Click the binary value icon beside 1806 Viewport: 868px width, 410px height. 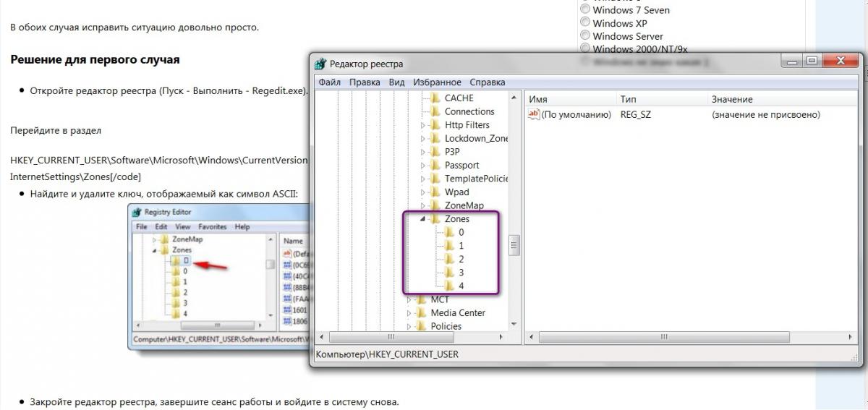coord(286,320)
